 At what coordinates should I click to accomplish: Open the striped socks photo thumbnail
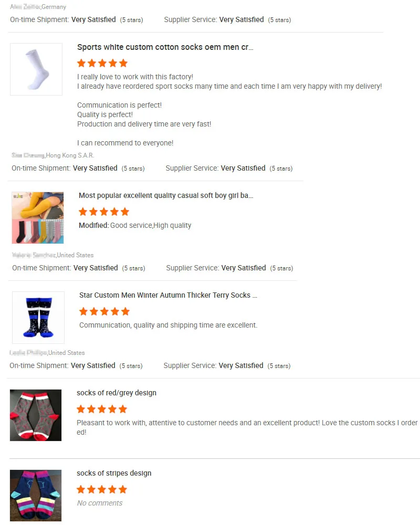coord(36,496)
